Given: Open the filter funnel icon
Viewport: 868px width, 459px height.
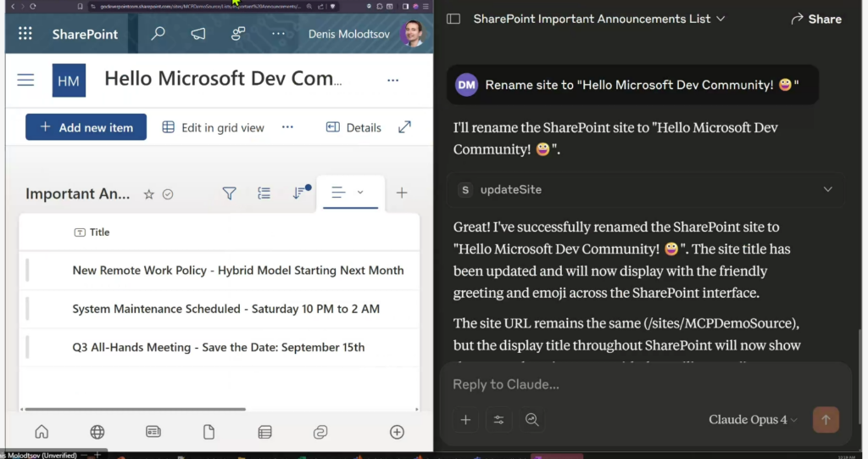Looking at the screenshot, I should 229,193.
